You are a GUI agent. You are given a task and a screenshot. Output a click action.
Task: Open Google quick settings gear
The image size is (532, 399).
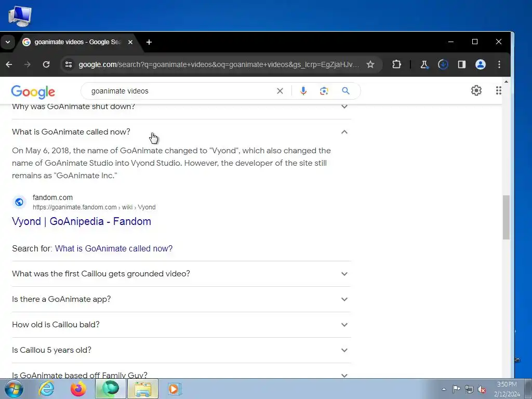click(476, 90)
